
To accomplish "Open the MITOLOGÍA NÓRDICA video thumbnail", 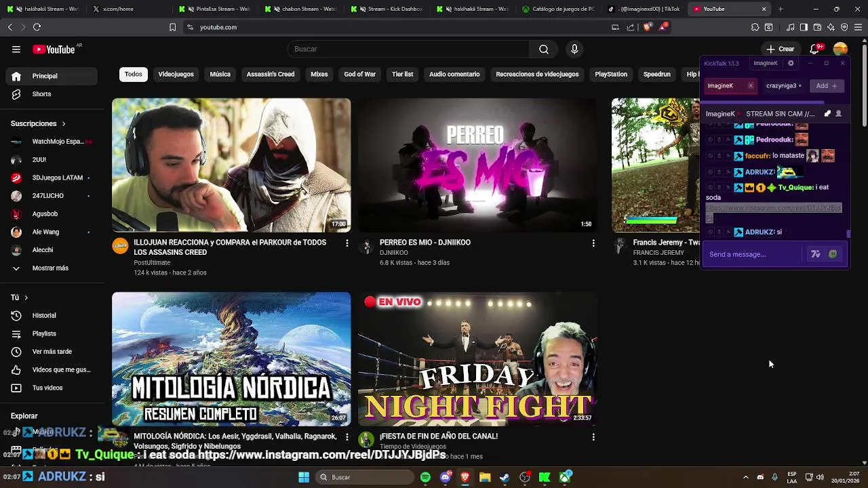I will coord(231,359).
